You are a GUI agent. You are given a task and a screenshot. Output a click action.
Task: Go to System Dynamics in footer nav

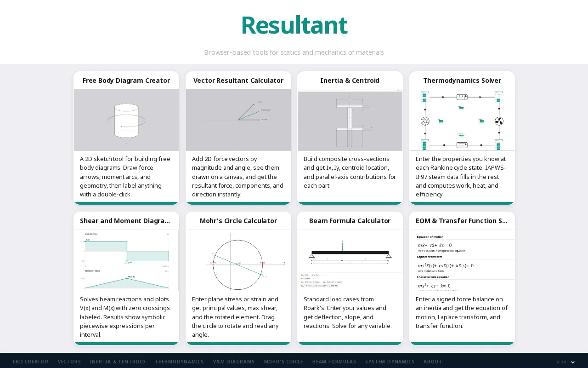390,362
